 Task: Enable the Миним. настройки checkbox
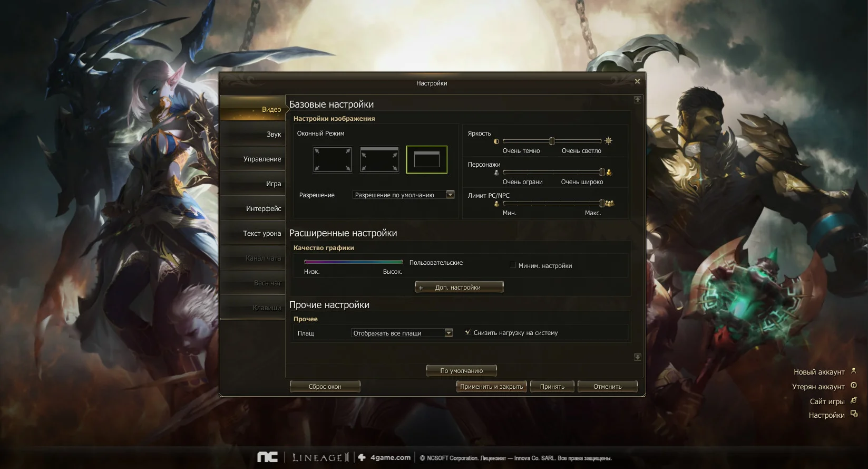click(x=513, y=265)
